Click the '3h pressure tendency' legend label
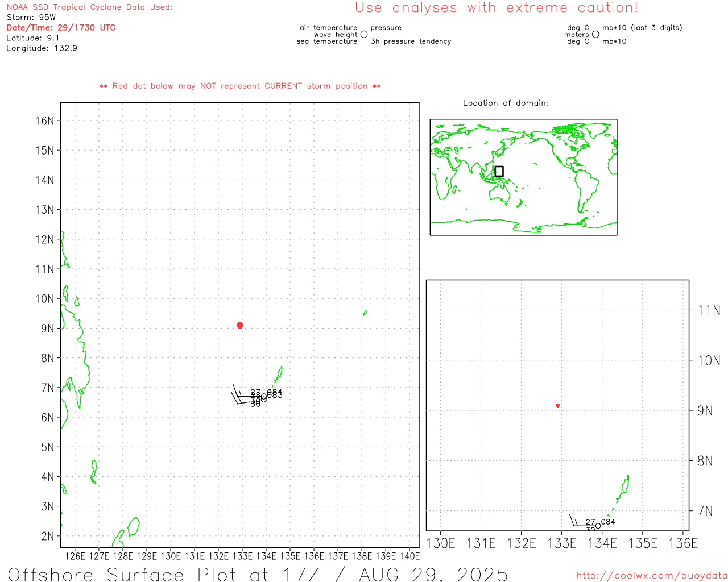 coord(411,41)
